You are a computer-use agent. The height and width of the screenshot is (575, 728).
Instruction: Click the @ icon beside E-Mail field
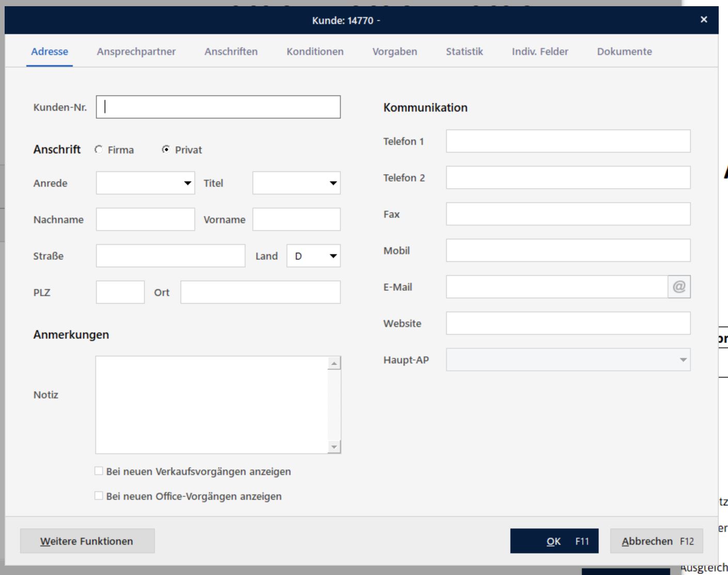point(679,287)
